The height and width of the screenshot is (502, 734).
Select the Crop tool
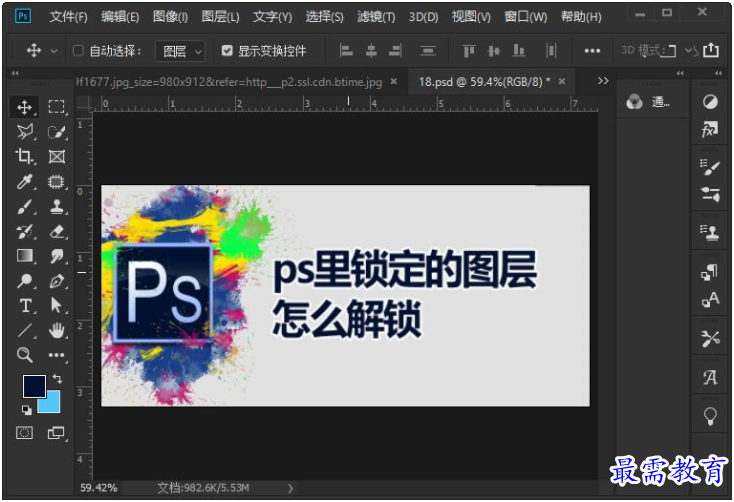[x=24, y=156]
